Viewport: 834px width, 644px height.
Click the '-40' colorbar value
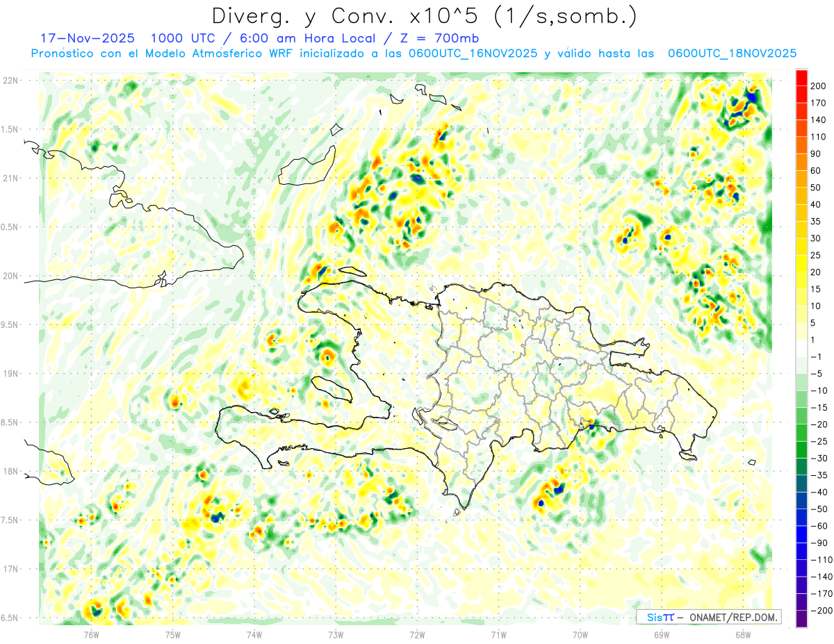point(818,492)
